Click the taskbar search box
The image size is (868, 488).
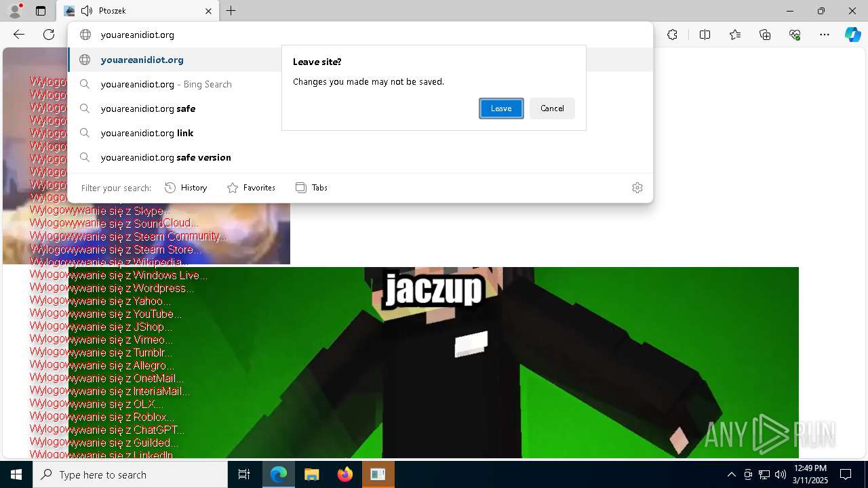(130, 474)
